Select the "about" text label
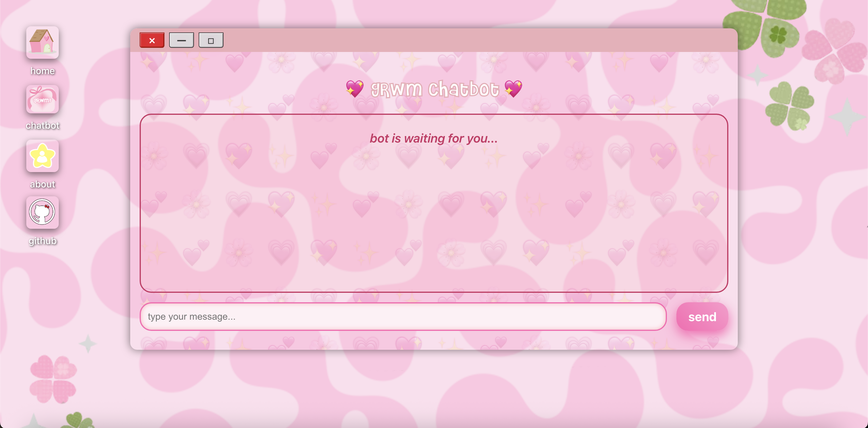Screen dimensions: 868x428 click(x=43, y=184)
